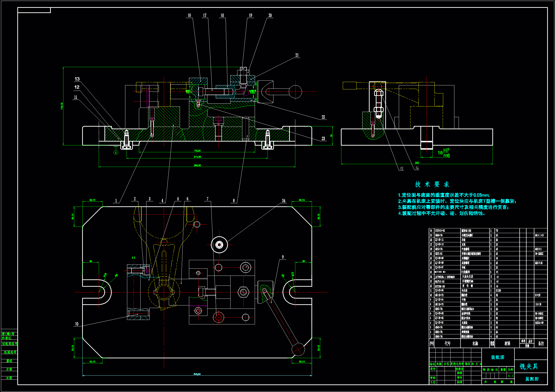
Task: Select technical requirement line 1 text
Action: coord(444,195)
